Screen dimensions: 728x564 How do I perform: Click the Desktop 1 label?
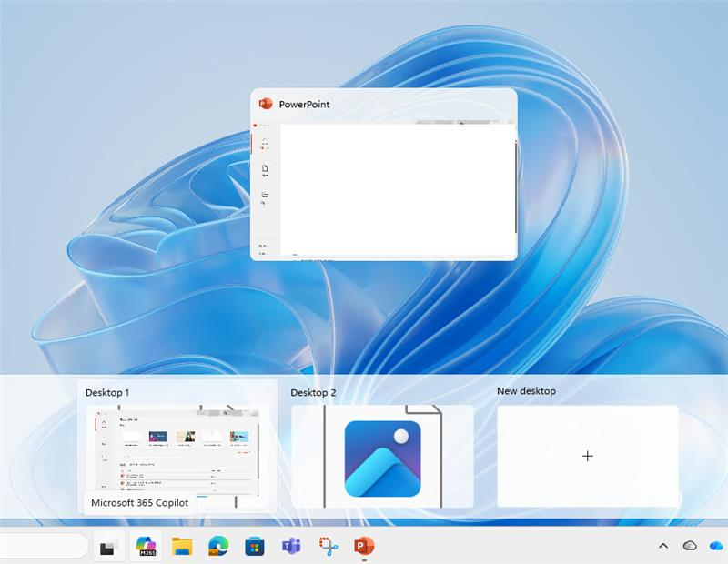coord(107,393)
